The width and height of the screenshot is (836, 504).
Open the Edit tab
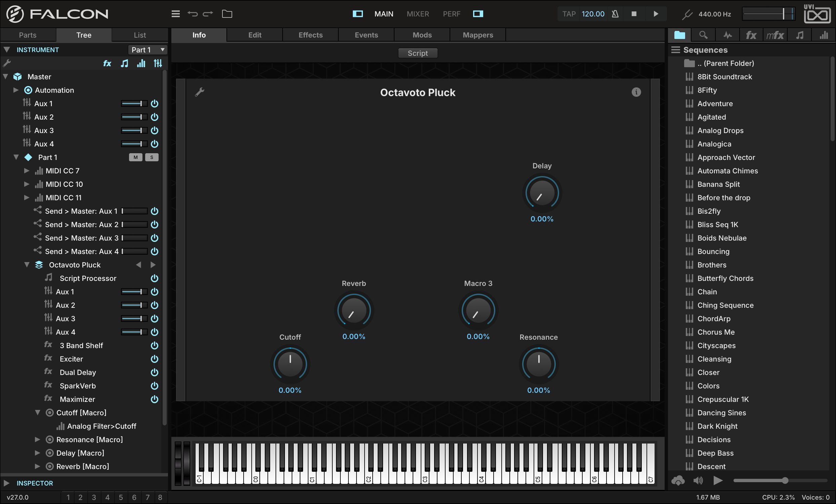pyautogui.click(x=255, y=35)
